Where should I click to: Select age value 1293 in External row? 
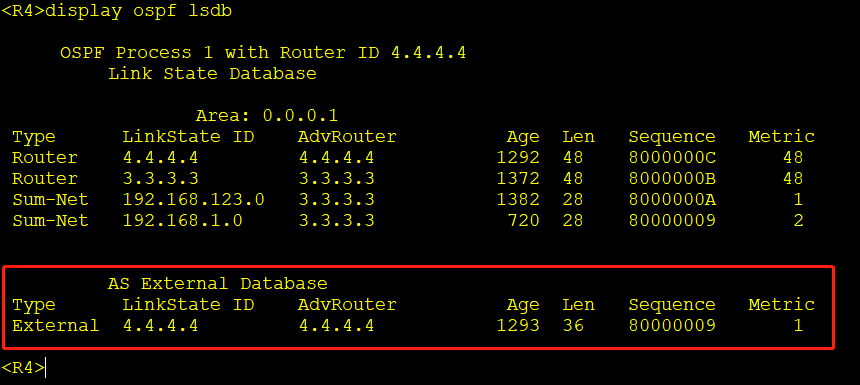click(518, 326)
